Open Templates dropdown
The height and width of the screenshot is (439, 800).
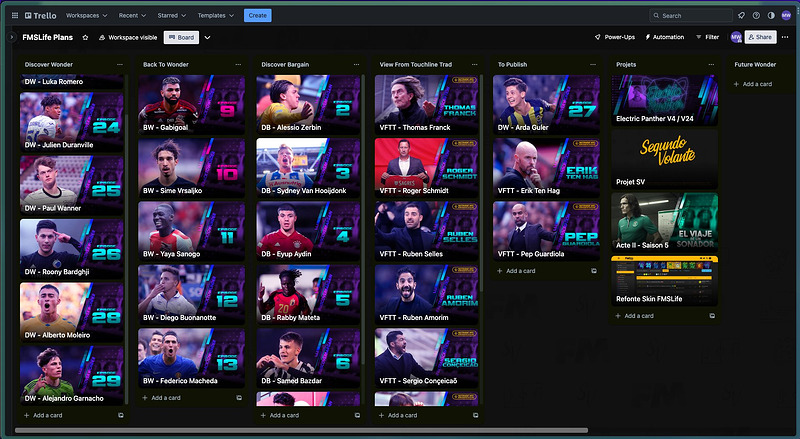(216, 15)
